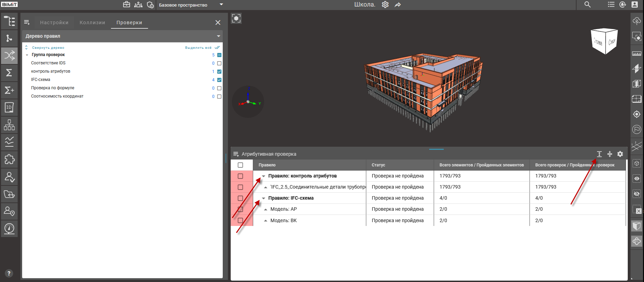Click the share arrow next to project name
The image size is (644, 282).
398,5
